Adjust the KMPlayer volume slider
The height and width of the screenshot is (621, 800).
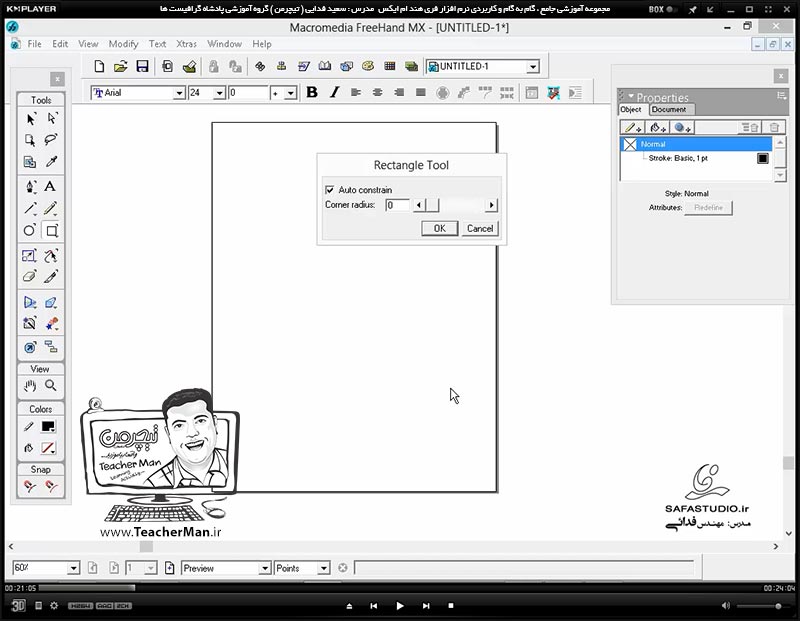coord(764,606)
